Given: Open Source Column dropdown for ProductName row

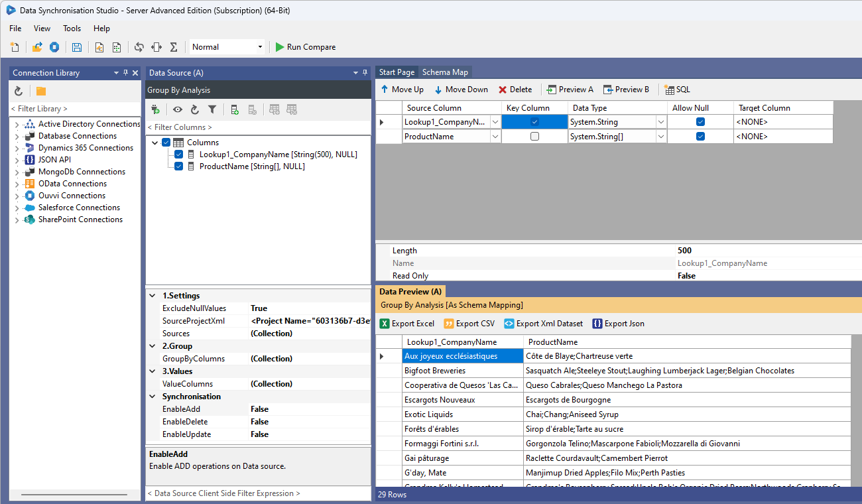Looking at the screenshot, I should (495, 137).
